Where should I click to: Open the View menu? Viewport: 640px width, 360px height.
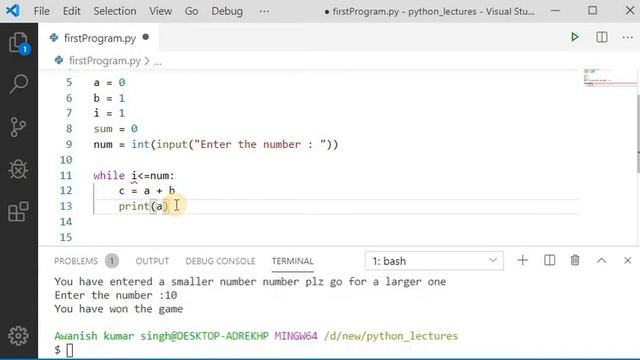(160, 11)
